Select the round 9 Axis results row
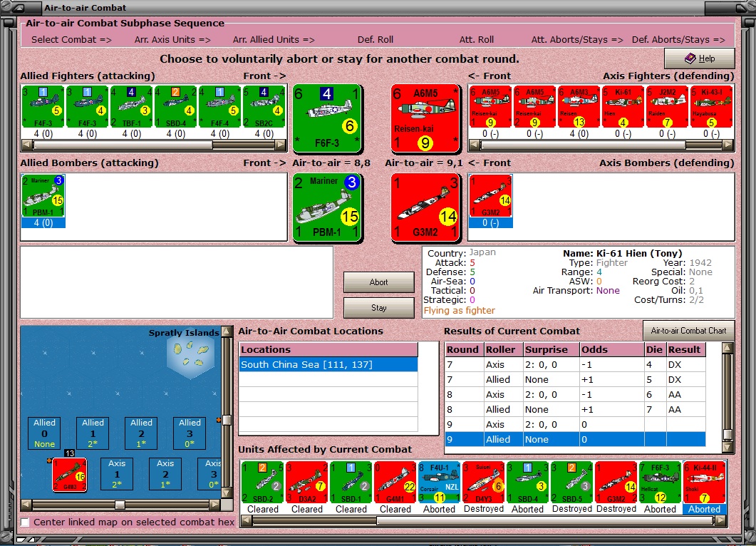Image resolution: width=756 pixels, height=546 pixels. pyautogui.click(x=575, y=424)
